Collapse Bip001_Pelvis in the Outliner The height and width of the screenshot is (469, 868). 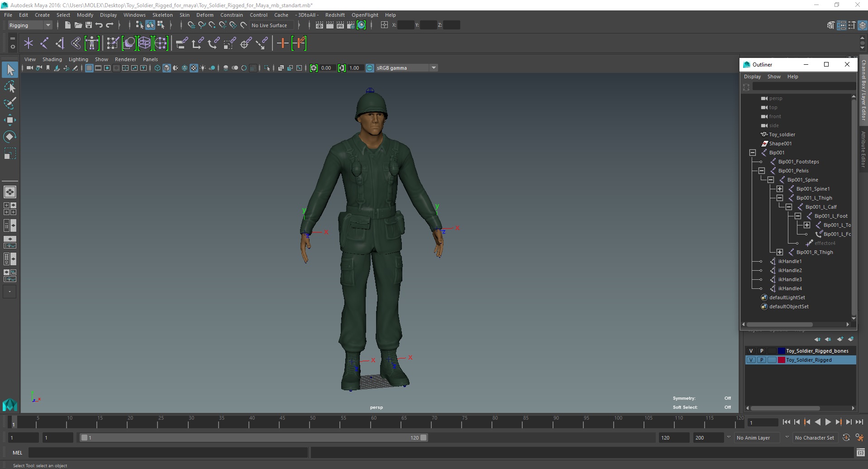coord(762,171)
